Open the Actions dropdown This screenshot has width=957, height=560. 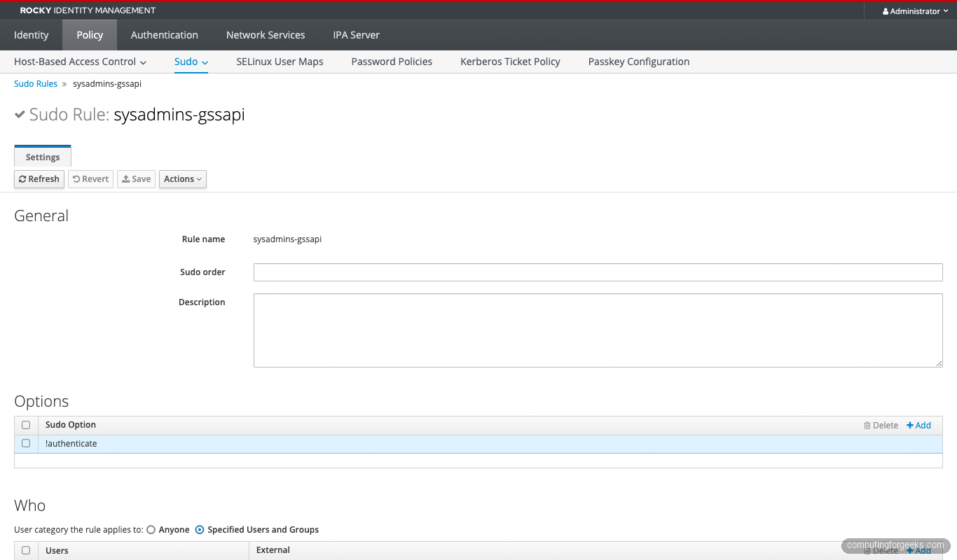click(183, 179)
